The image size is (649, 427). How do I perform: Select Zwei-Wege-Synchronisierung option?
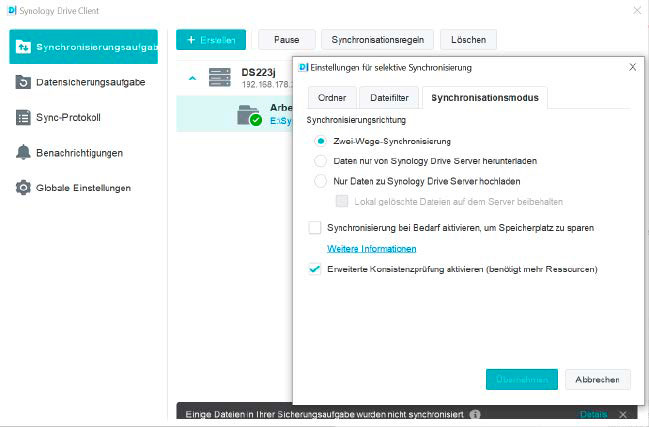click(x=320, y=141)
